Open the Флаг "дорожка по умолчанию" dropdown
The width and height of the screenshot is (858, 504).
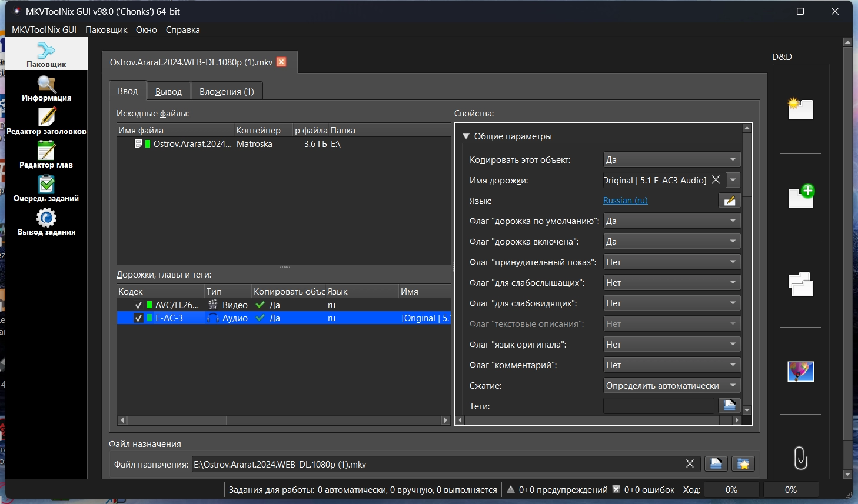click(671, 221)
